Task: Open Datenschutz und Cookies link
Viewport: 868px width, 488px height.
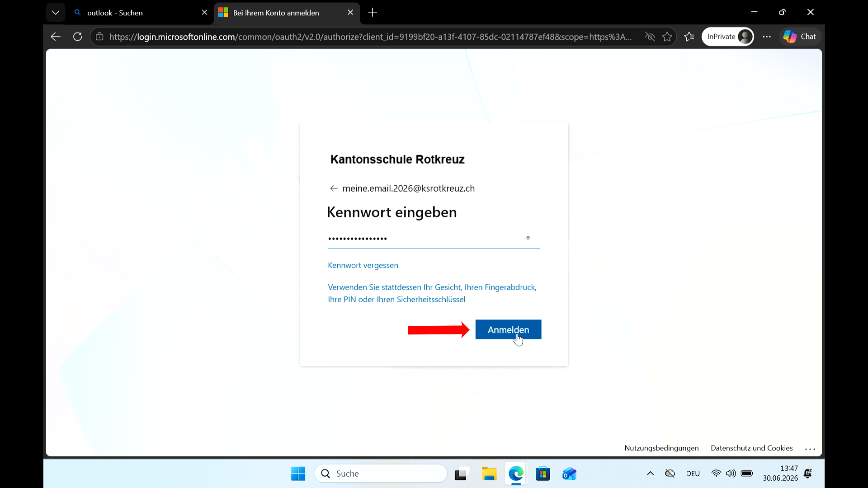Action: pos(751,448)
